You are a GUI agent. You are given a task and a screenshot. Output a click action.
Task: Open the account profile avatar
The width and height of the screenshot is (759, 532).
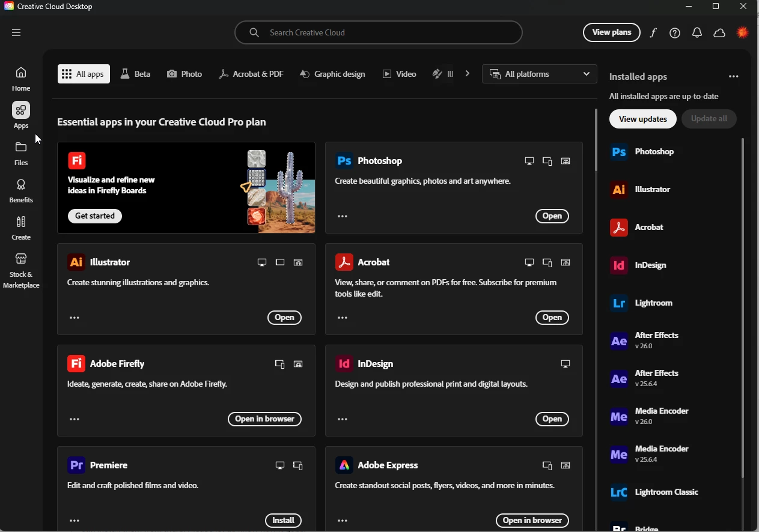(x=743, y=32)
